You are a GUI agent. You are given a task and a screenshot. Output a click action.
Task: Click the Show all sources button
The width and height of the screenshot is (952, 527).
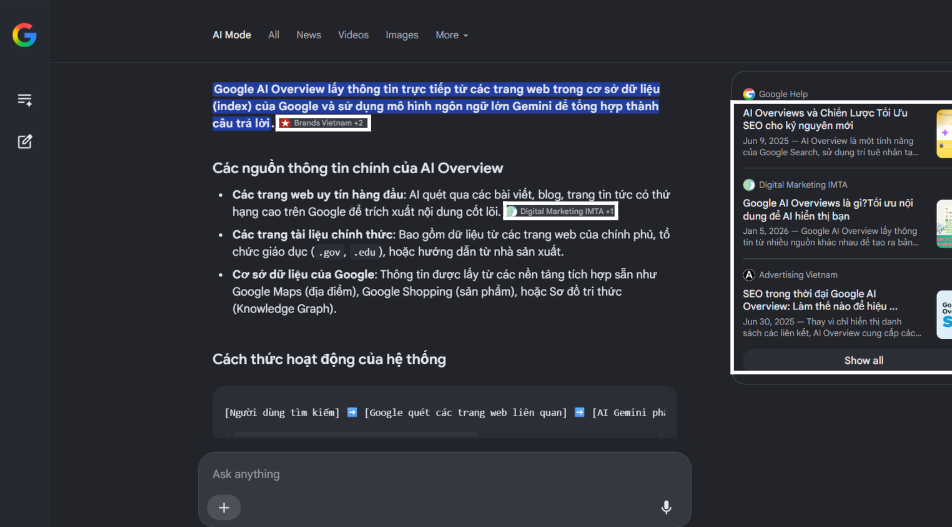click(863, 361)
